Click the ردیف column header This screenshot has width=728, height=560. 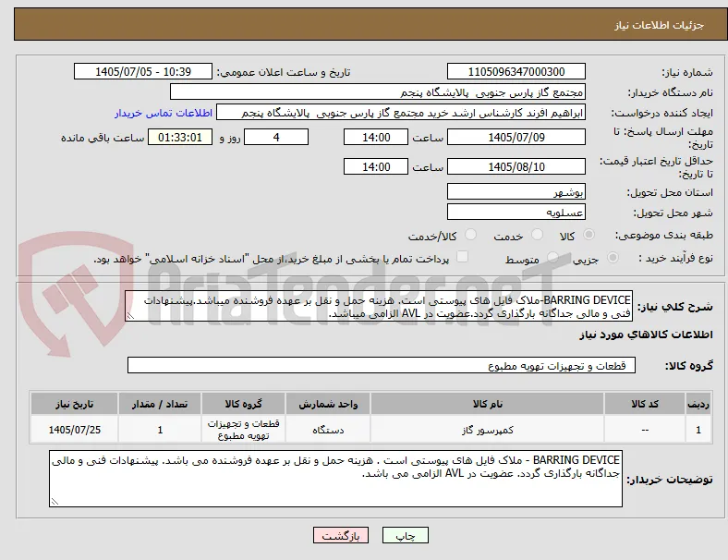[698, 404]
